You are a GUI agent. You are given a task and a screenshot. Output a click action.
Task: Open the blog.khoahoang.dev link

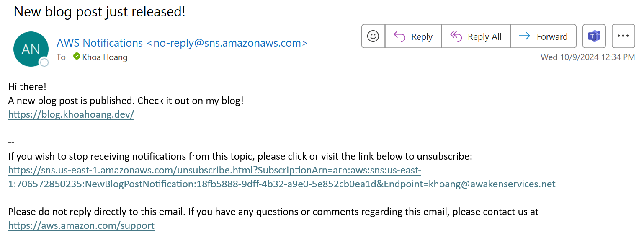[71, 115]
